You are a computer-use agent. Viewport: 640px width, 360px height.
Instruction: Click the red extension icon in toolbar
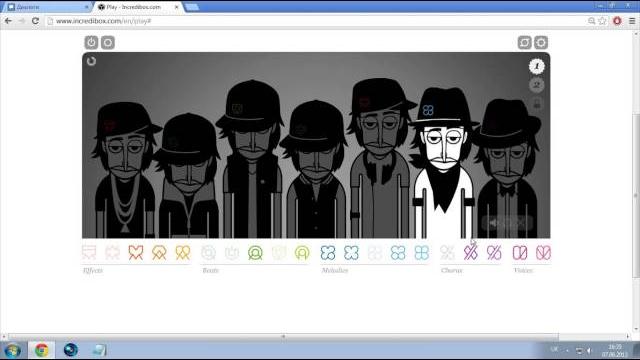coord(617,21)
